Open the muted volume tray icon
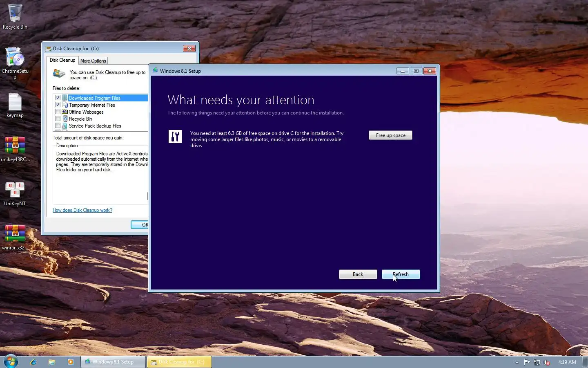Image resolution: width=588 pixels, height=368 pixels. coord(547,362)
